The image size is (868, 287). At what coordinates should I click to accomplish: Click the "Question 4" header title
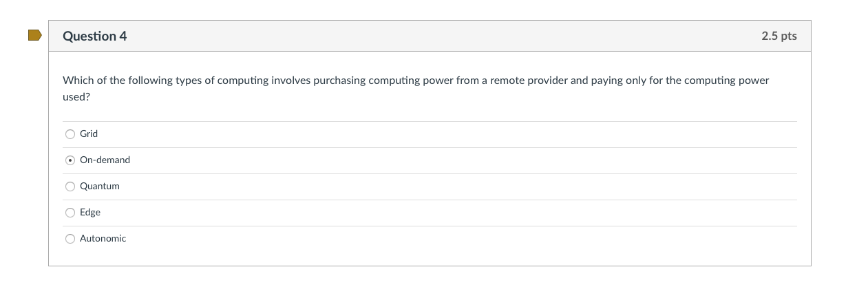tap(95, 36)
